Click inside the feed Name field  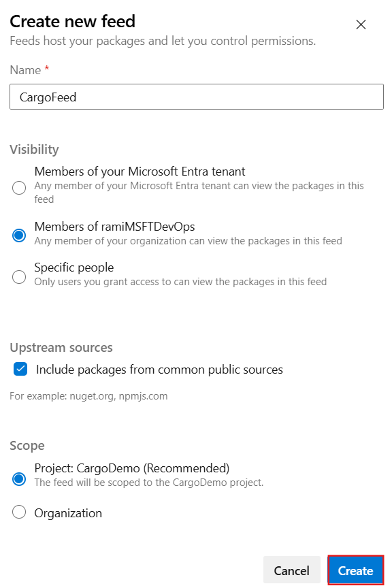click(x=196, y=96)
